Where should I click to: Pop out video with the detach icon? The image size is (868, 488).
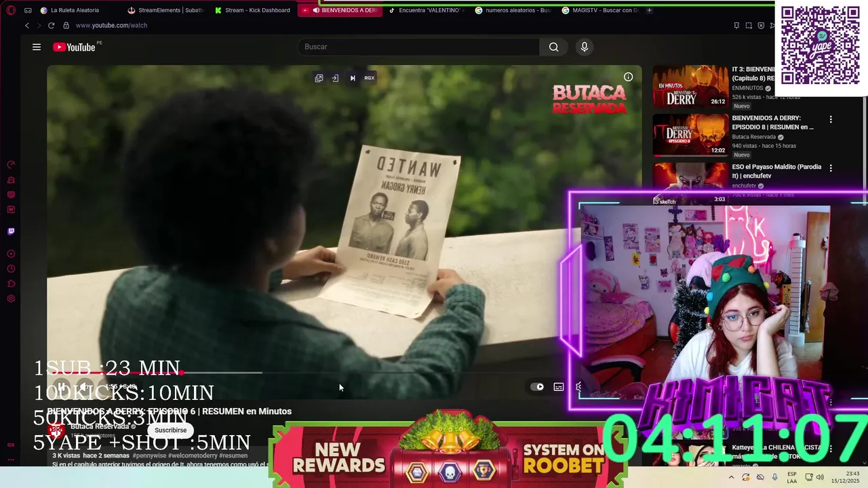[x=319, y=78]
